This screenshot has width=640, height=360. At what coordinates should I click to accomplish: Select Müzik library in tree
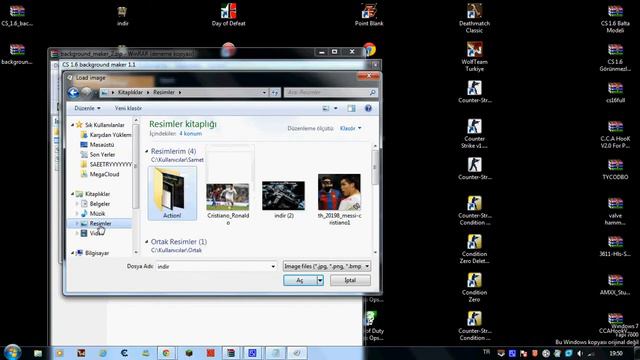[97, 213]
